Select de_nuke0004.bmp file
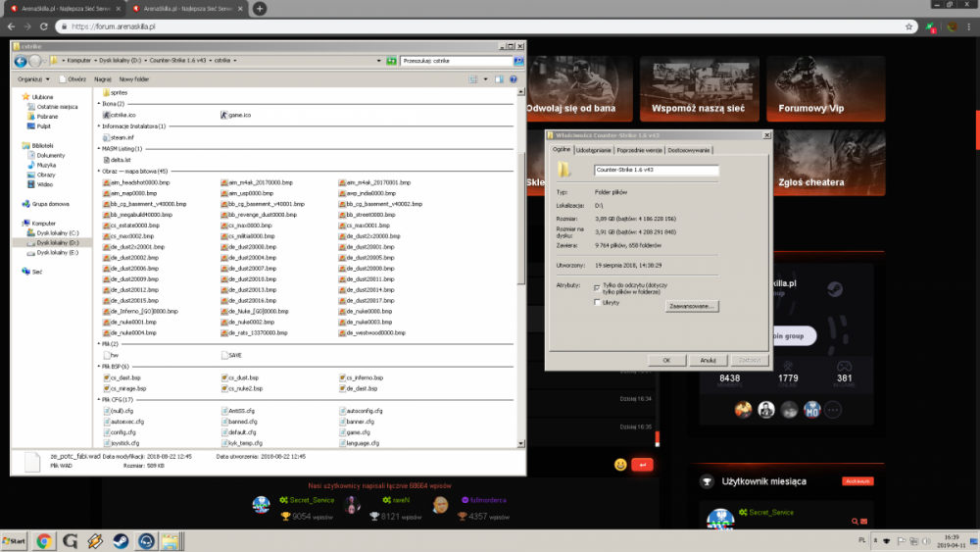This screenshot has height=552, width=980. (x=129, y=333)
